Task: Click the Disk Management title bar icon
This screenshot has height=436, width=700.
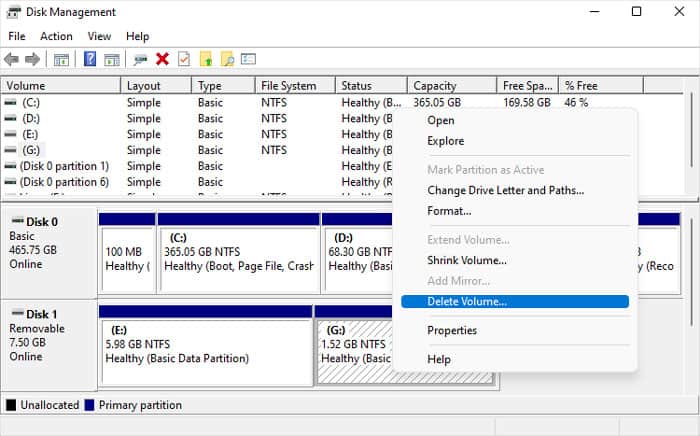Action: tap(13, 12)
